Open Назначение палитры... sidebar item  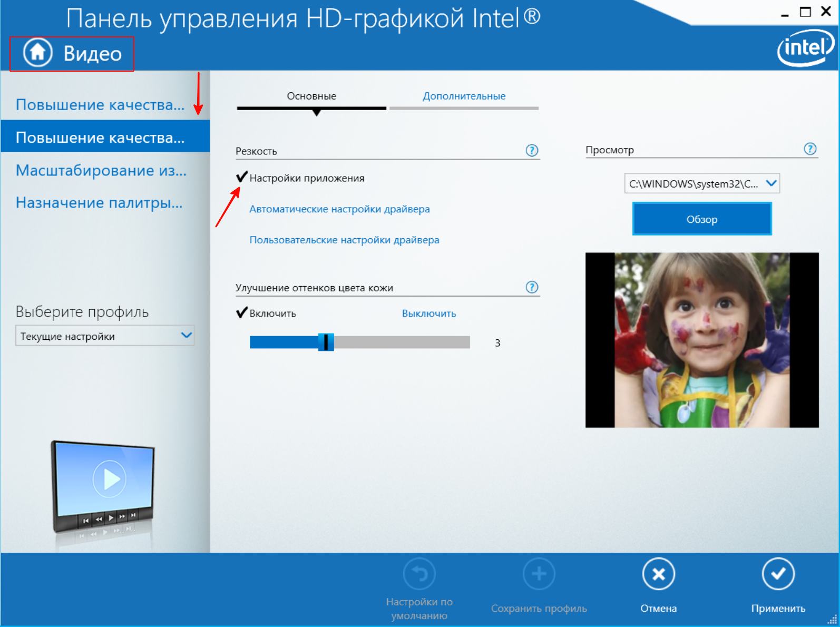99,203
